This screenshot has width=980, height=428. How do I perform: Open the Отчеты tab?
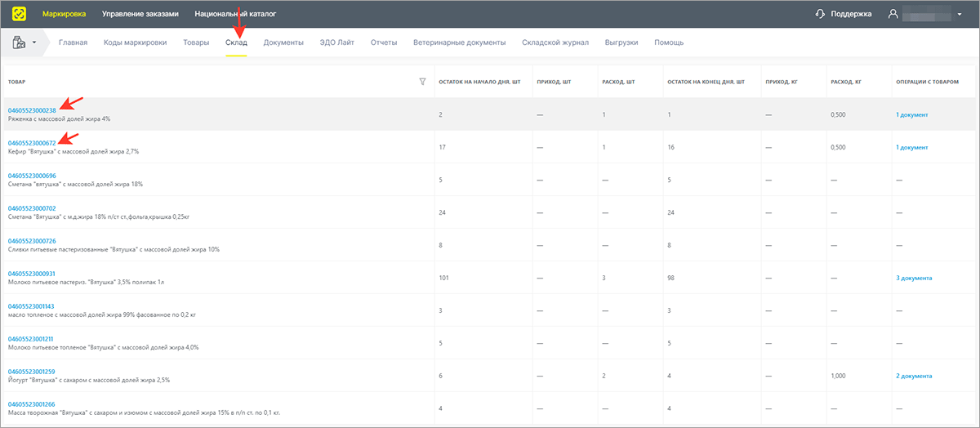click(384, 42)
